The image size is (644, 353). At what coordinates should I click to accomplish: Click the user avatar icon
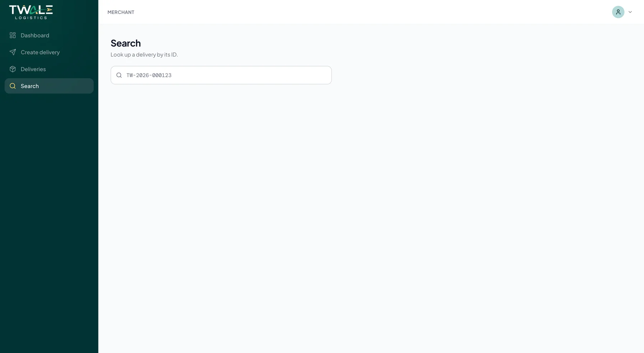pos(618,12)
